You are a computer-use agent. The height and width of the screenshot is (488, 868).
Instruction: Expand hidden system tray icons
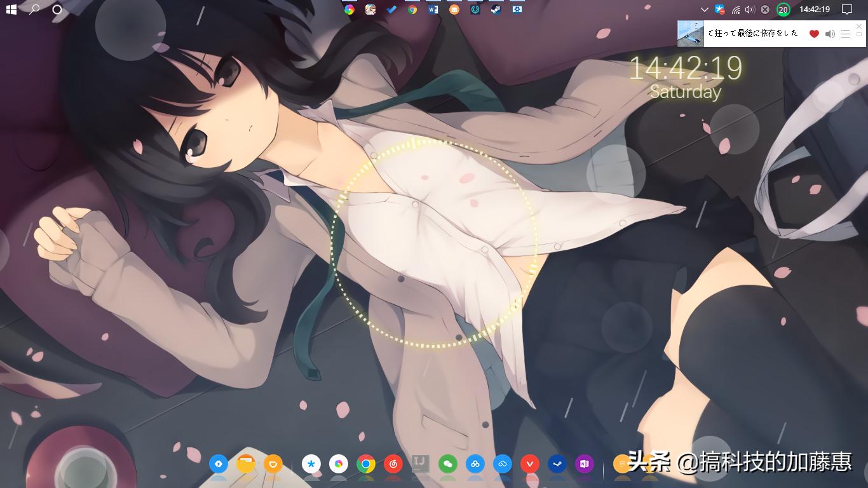704,10
